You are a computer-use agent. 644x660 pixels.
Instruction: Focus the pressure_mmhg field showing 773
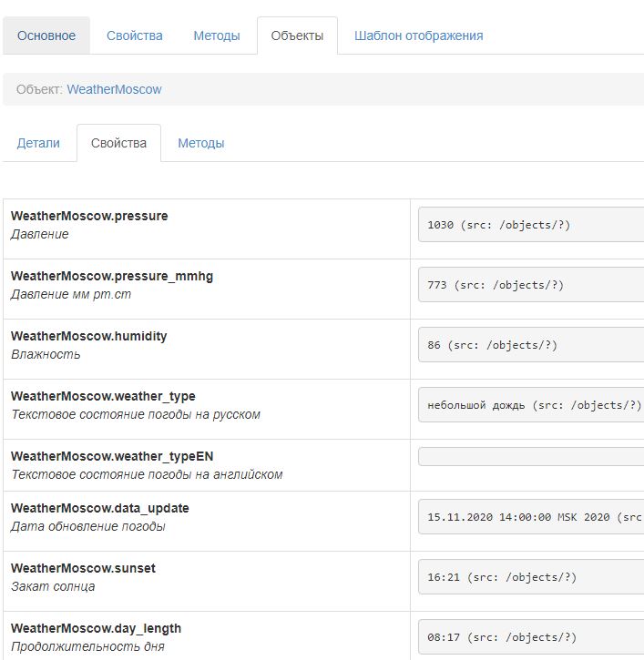click(530, 285)
